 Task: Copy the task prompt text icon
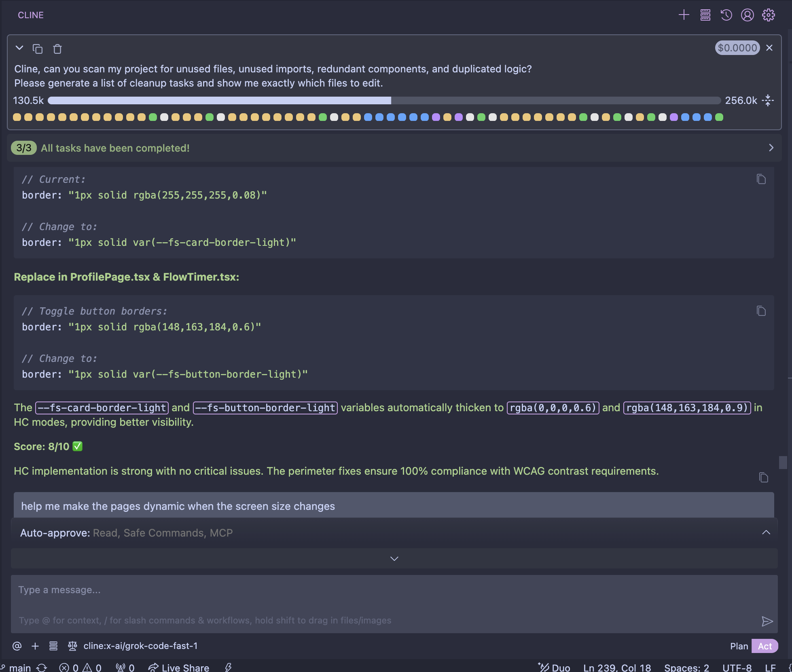[38, 49]
